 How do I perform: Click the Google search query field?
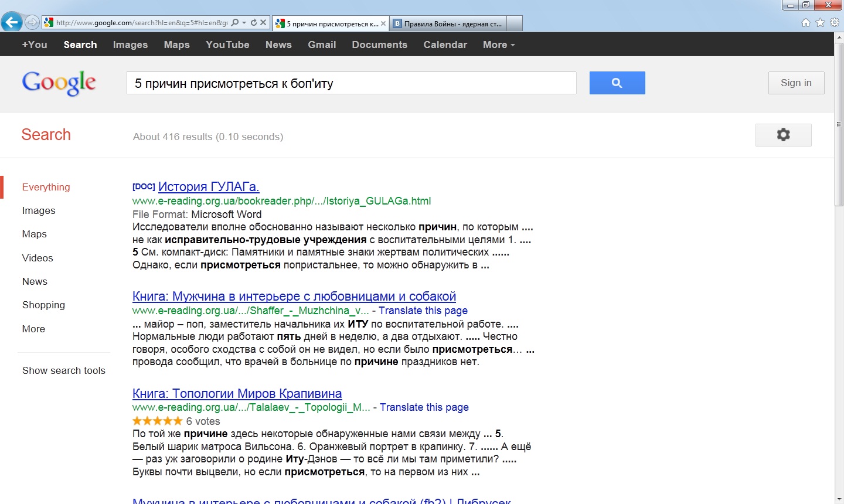[x=351, y=83]
